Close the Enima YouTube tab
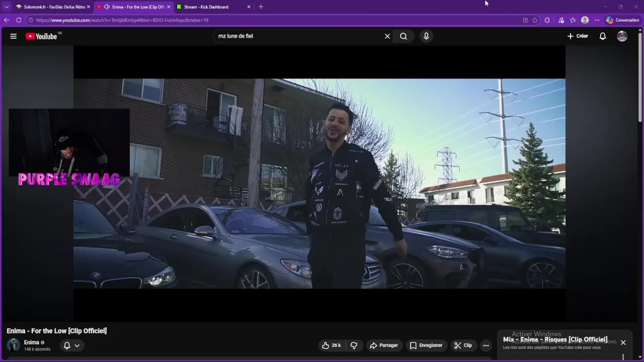 point(169,7)
